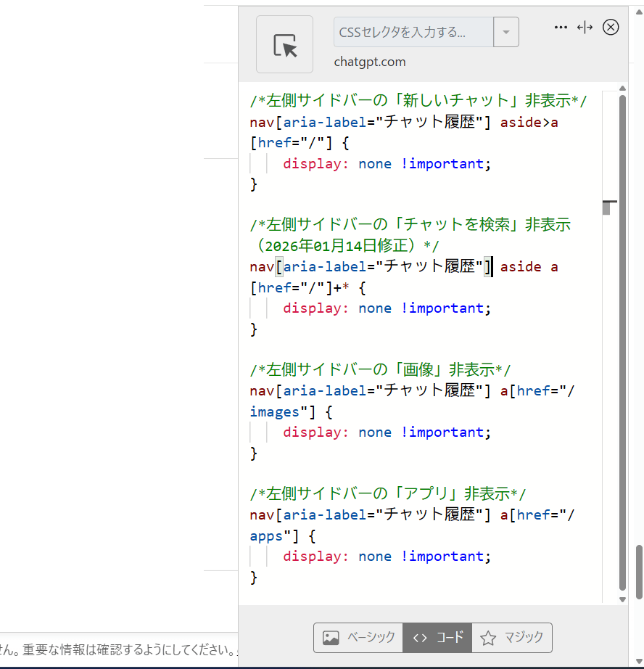Viewport: 644px width, 669px height.
Task: Click the cursor position marker in overview ruler
Action: click(608, 202)
